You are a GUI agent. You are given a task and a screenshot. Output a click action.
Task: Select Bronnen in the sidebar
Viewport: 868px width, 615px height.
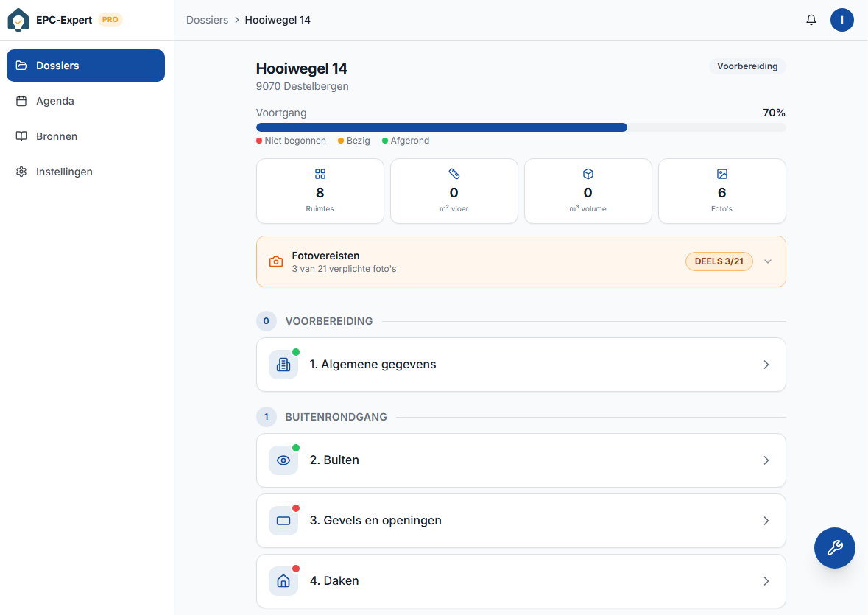(x=57, y=136)
